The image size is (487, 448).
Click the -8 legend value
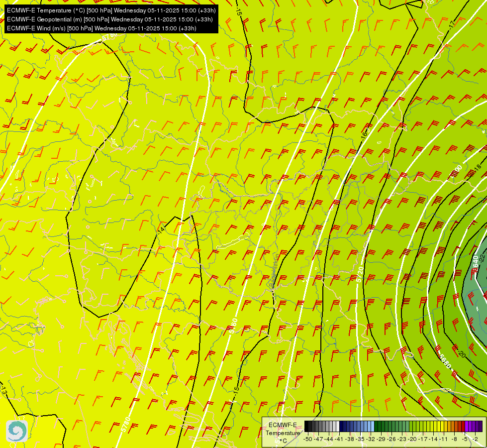coord(455,439)
